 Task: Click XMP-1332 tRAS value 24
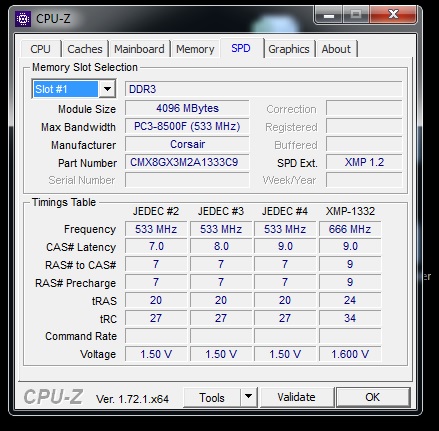click(350, 300)
